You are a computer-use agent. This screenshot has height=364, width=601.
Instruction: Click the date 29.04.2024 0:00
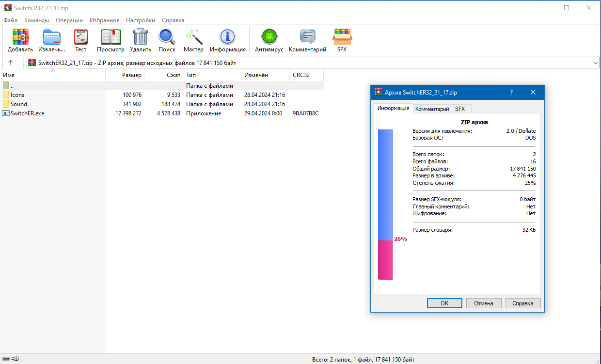coord(263,113)
